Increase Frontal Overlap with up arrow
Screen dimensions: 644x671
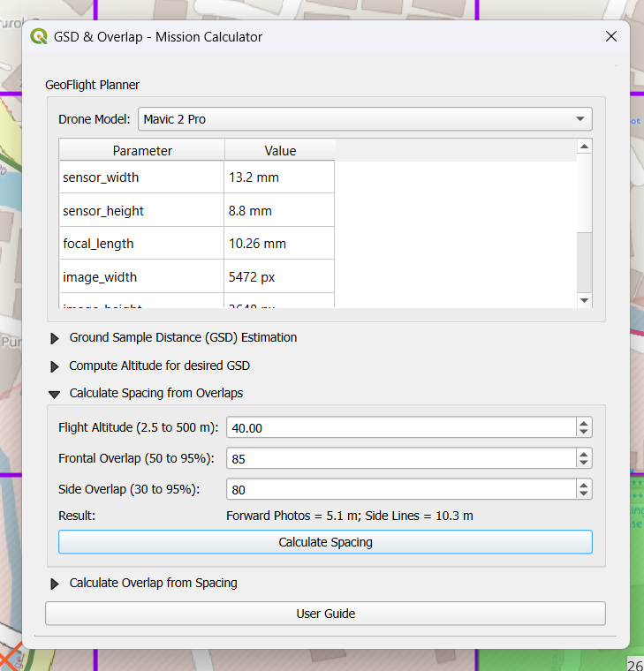pyautogui.click(x=583, y=454)
